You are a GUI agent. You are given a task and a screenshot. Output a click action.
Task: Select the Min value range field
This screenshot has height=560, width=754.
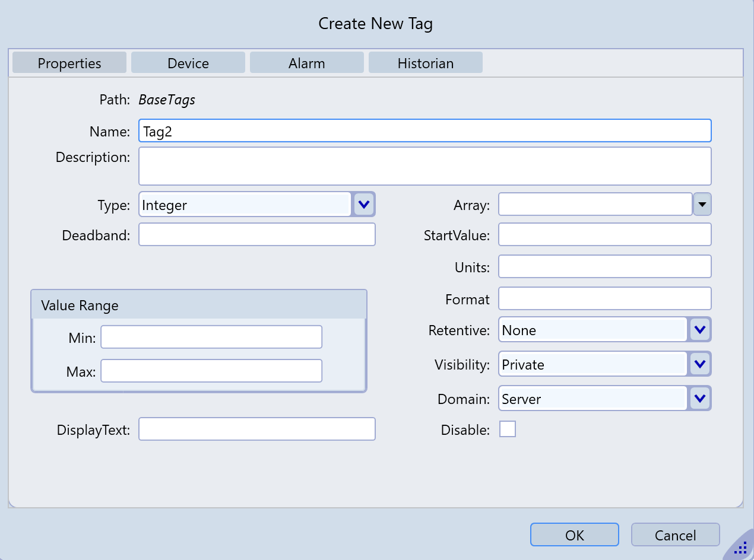click(x=211, y=338)
